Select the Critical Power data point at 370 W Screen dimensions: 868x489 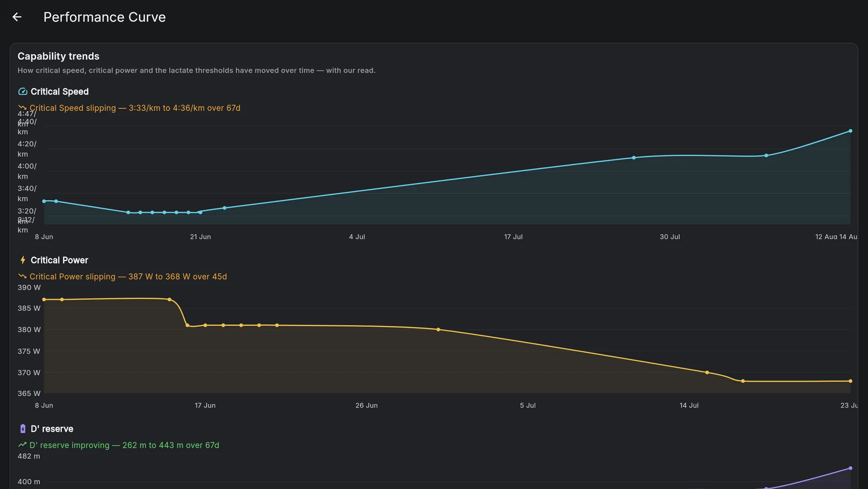tap(707, 372)
